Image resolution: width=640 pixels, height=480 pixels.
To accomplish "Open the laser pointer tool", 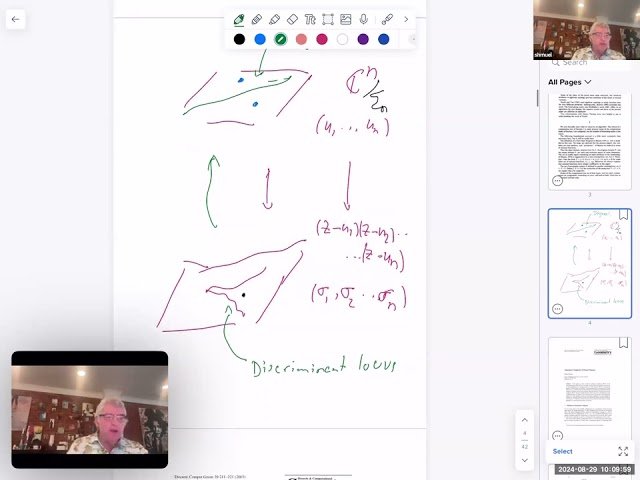I will coord(386,19).
